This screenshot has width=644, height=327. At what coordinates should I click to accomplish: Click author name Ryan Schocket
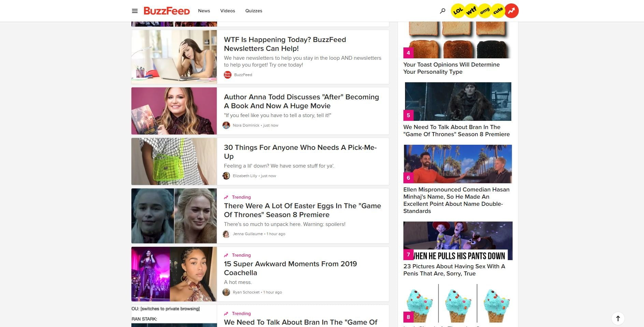tap(246, 292)
